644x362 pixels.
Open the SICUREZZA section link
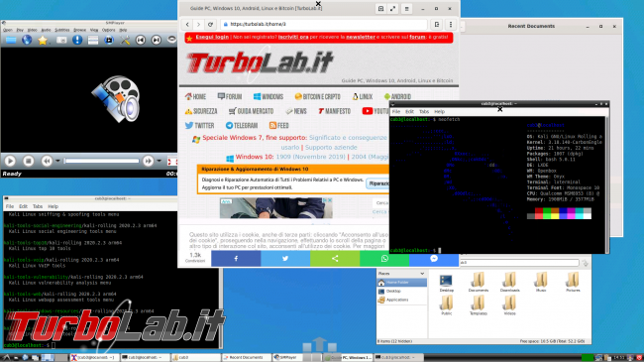click(201, 111)
